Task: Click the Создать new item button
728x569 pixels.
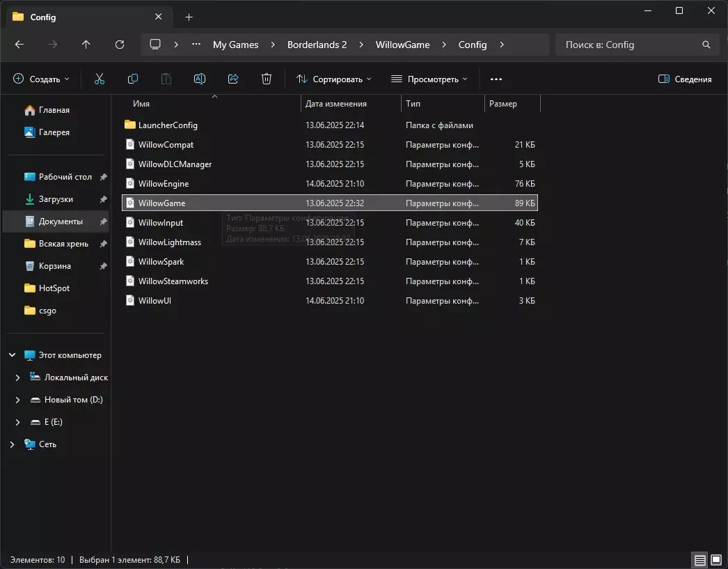Action: pos(41,79)
